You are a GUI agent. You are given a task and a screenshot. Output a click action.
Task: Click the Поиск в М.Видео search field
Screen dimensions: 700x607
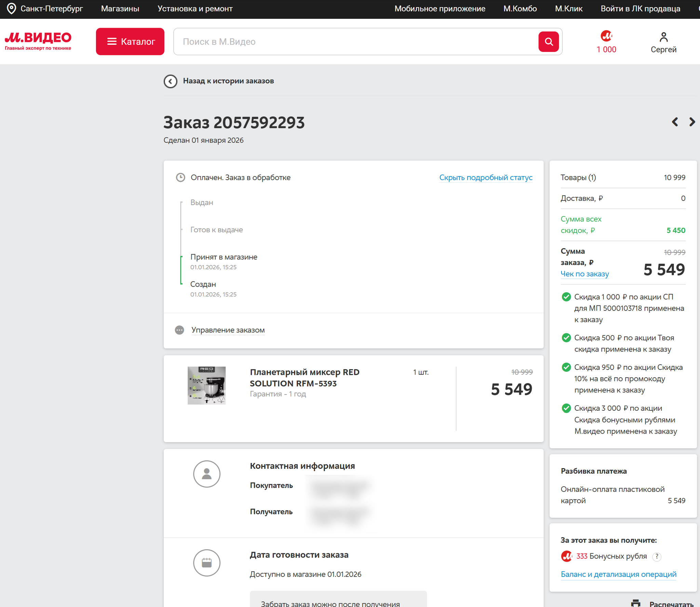[355, 42]
